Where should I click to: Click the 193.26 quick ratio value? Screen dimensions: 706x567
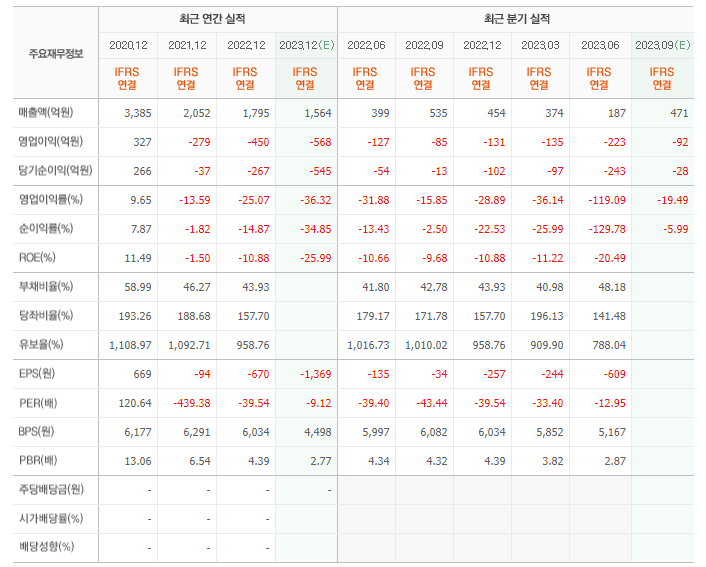(x=135, y=316)
